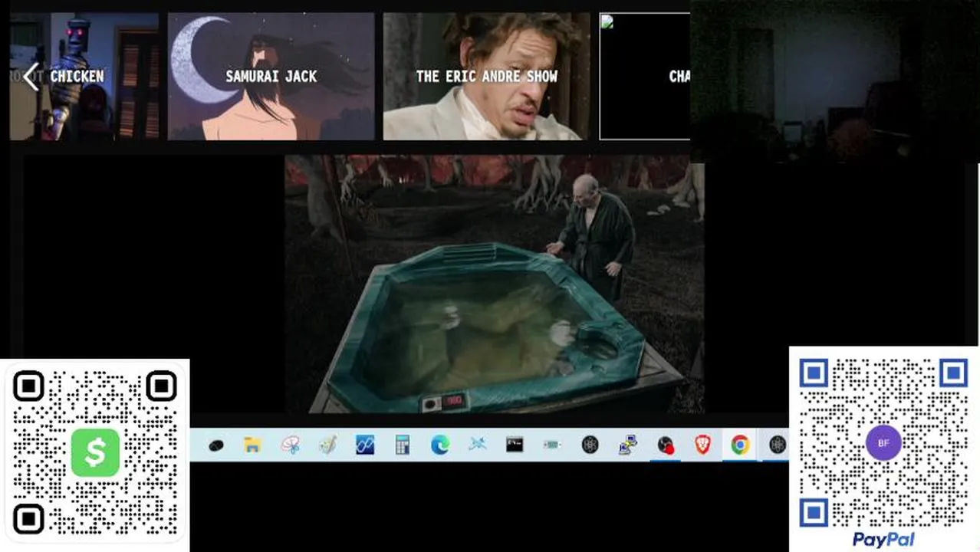Open the PuTTY computers taskbar icon
This screenshot has height=552, width=980.
point(628,445)
